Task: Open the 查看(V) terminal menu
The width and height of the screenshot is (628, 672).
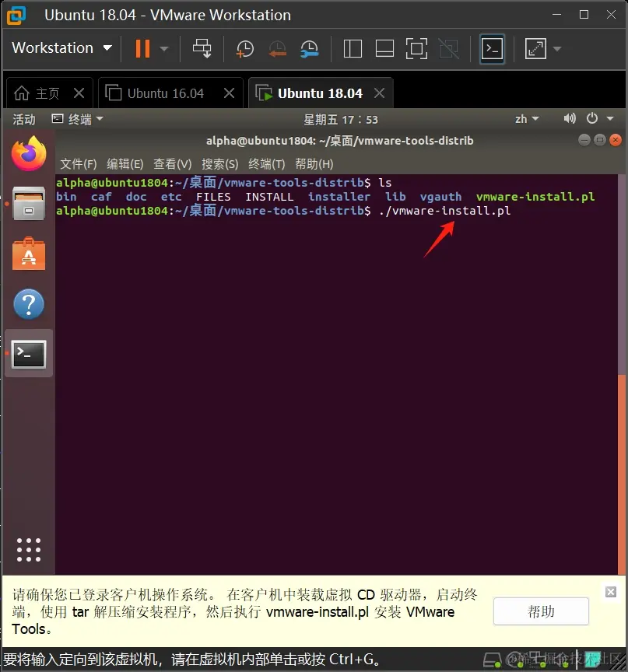Action: pos(172,163)
